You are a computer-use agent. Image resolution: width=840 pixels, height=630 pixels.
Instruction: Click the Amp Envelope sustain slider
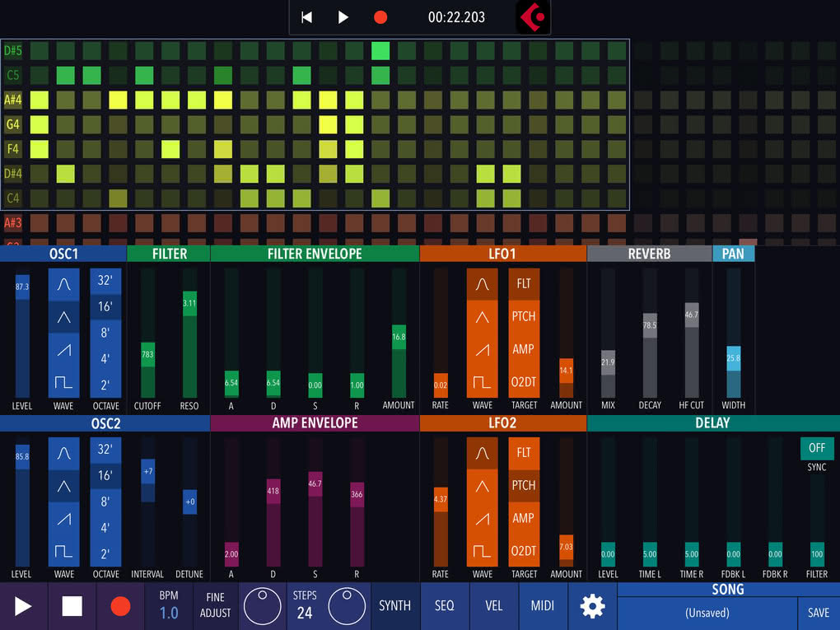(x=315, y=502)
